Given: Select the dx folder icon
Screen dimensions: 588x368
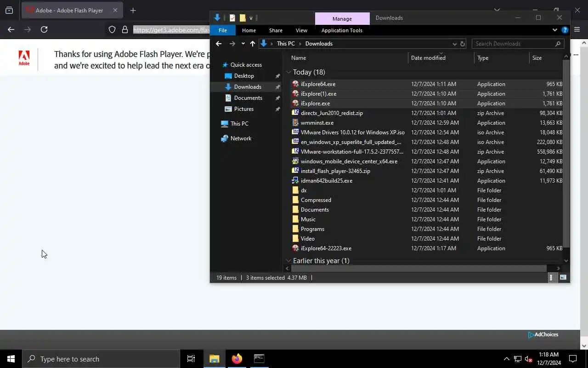Looking at the screenshot, I should (x=295, y=190).
